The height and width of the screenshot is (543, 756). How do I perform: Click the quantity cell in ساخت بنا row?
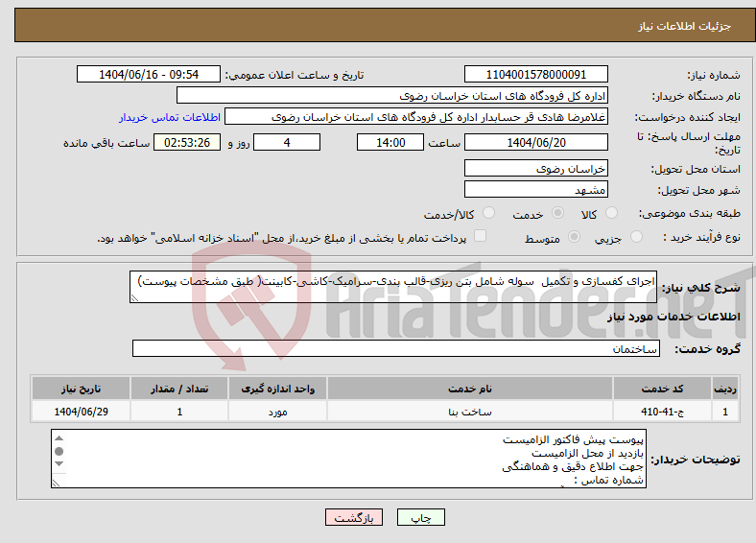(179, 412)
